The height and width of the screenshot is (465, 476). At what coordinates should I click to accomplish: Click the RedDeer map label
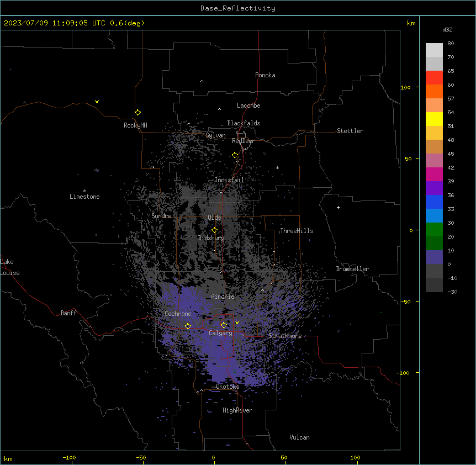243,141
